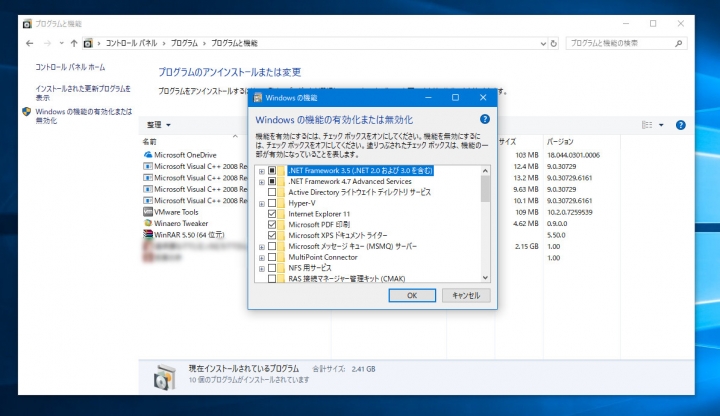Click the folder icon beside Internet Explorer 11

click(x=281, y=214)
